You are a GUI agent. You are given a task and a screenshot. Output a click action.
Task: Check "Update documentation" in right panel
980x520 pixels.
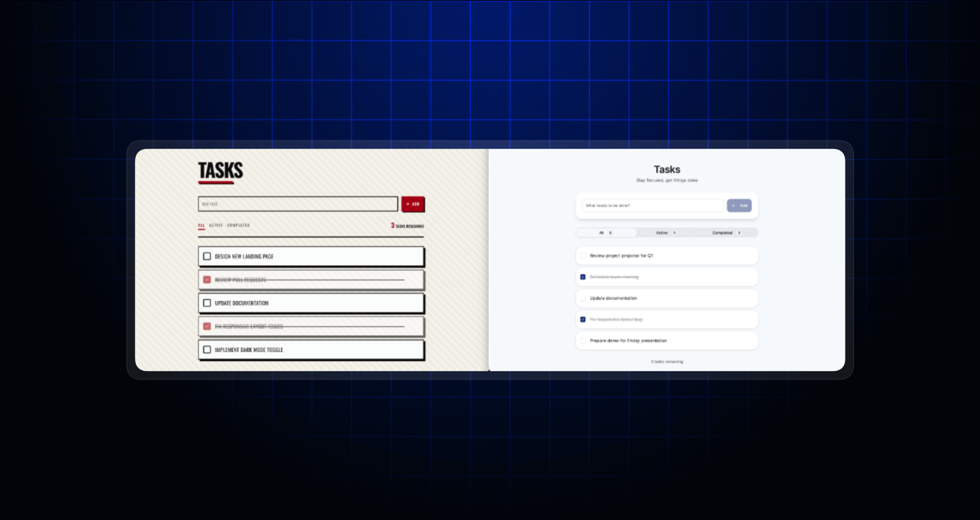583,298
